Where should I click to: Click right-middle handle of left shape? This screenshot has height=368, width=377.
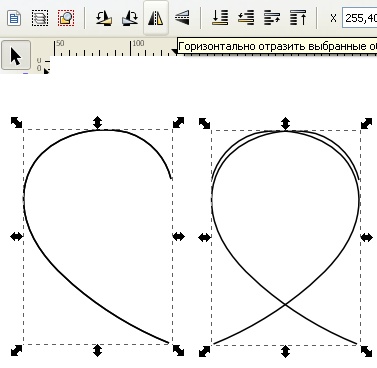point(179,237)
